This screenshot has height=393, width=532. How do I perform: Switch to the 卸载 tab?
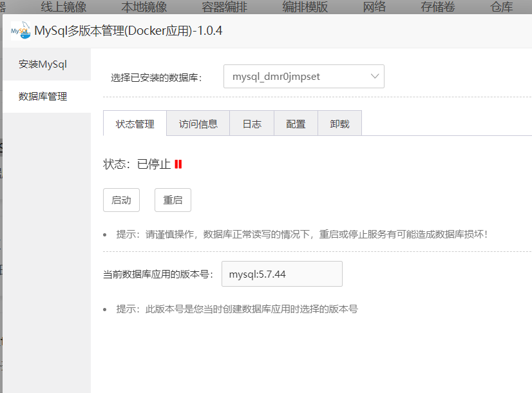[x=339, y=124]
